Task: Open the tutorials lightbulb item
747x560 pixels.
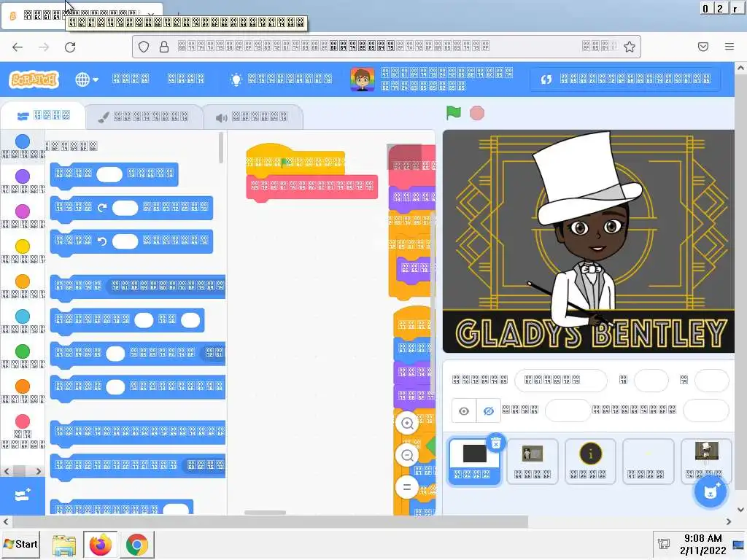Action: (281, 79)
